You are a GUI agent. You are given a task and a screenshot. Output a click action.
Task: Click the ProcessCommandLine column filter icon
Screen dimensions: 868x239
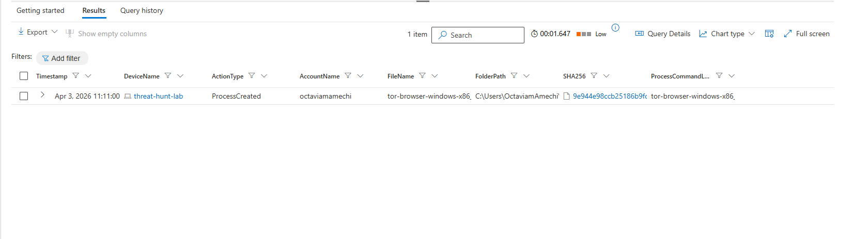[x=719, y=75]
